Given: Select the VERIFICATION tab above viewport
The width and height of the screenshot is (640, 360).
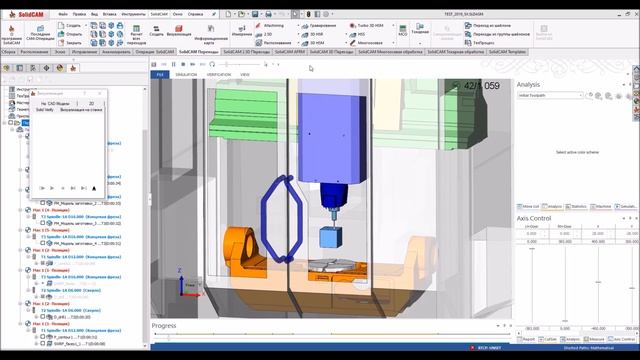Looking at the screenshot, I should click(219, 75).
